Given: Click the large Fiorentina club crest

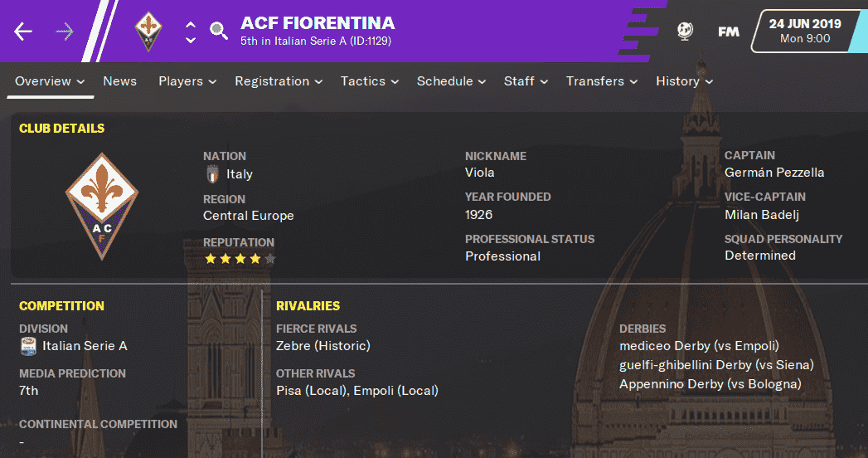Looking at the screenshot, I should pos(102,206).
